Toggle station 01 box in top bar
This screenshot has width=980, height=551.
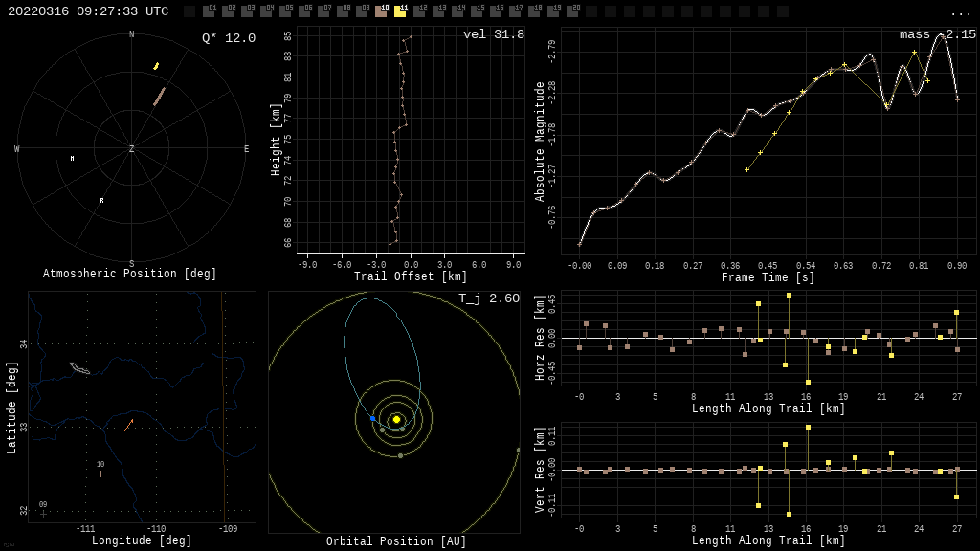point(209,11)
